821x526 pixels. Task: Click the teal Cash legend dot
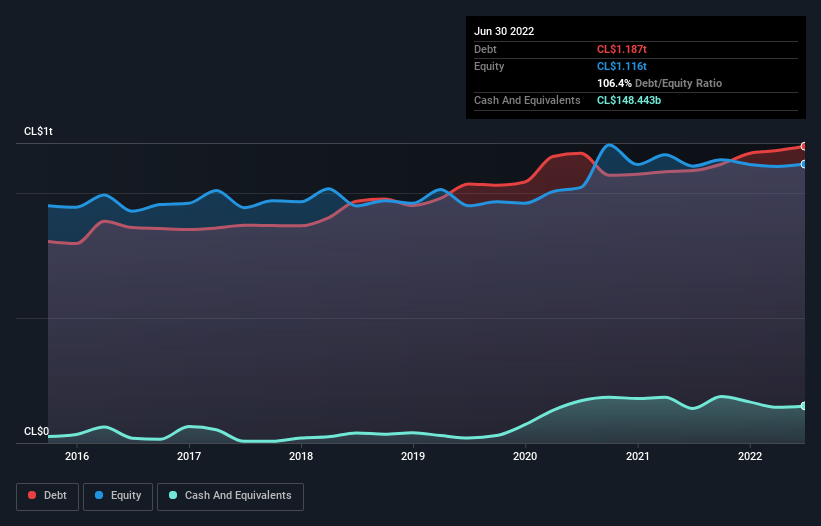point(173,495)
